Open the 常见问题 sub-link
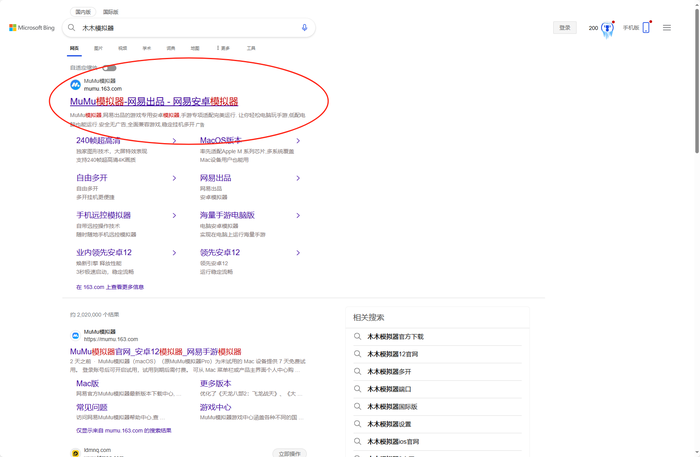The width and height of the screenshot is (700, 457). (x=92, y=407)
